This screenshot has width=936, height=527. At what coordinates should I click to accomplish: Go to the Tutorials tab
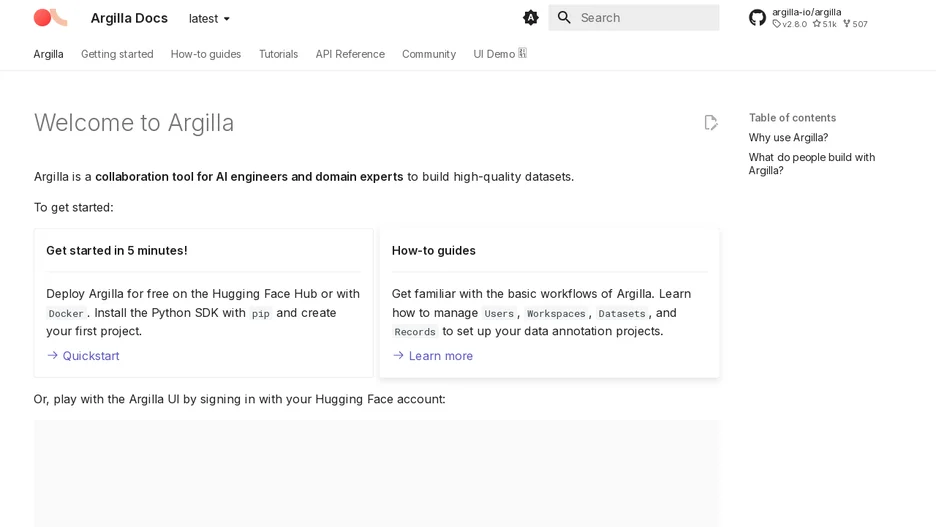point(278,54)
